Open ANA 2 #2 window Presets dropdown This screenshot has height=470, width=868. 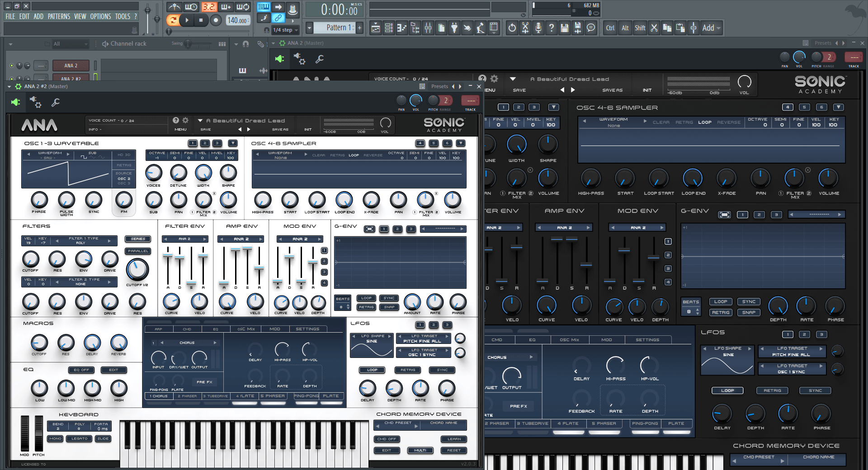coord(439,86)
